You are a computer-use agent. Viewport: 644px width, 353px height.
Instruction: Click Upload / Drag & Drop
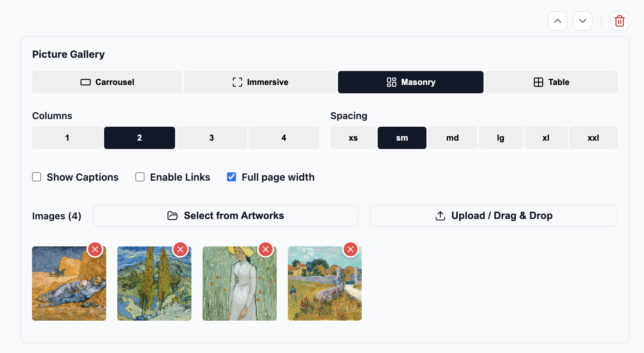[x=494, y=216]
